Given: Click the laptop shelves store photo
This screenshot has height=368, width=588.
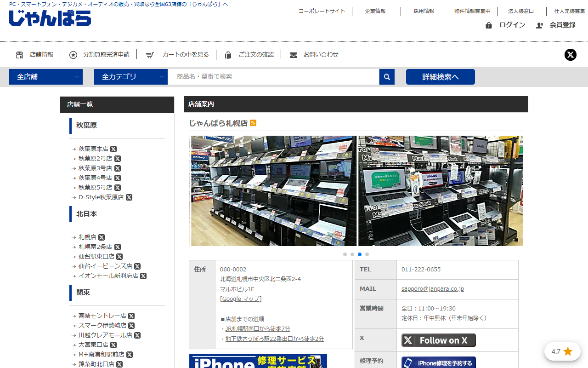Looking at the screenshot, I should pyautogui.click(x=274, y=191).
